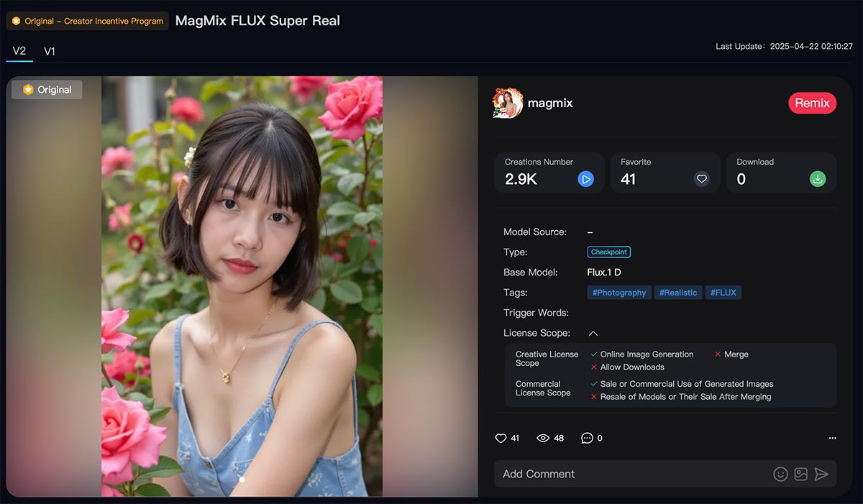Select the V2 tab
This screenshot has height=504, width=863.
click(x=18, y=51)
